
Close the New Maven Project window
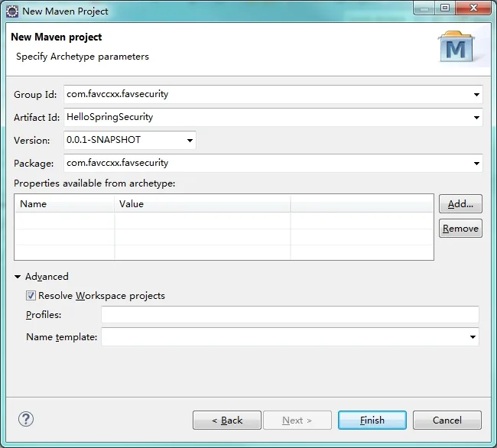point(473,8)
